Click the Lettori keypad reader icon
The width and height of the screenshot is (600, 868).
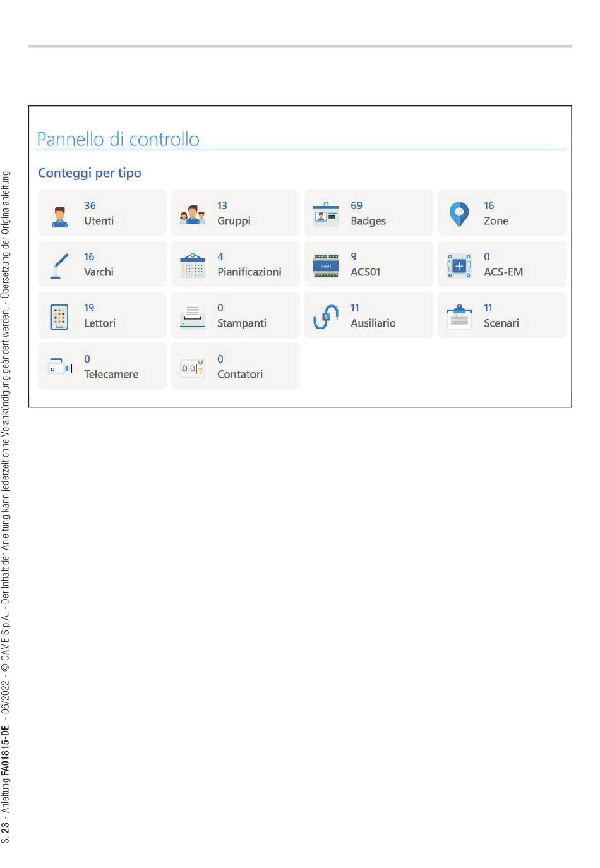tap(59, 317)
